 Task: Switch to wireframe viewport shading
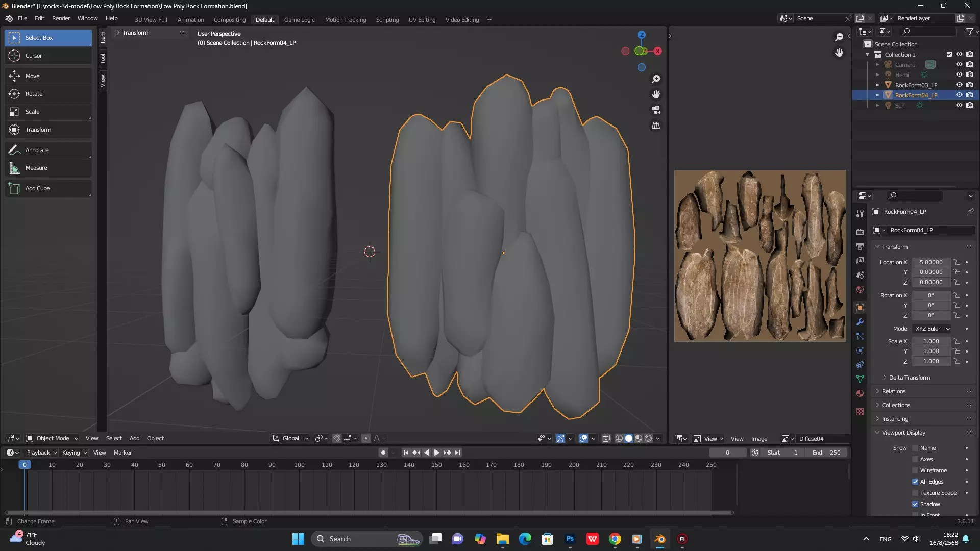click(619, 438)
